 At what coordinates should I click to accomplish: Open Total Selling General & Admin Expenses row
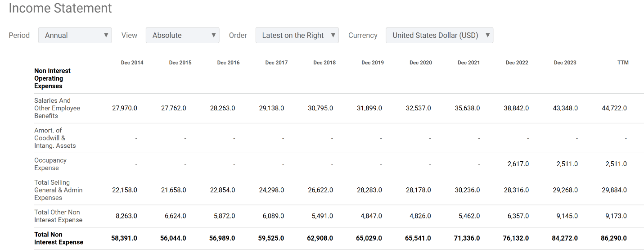59,190
